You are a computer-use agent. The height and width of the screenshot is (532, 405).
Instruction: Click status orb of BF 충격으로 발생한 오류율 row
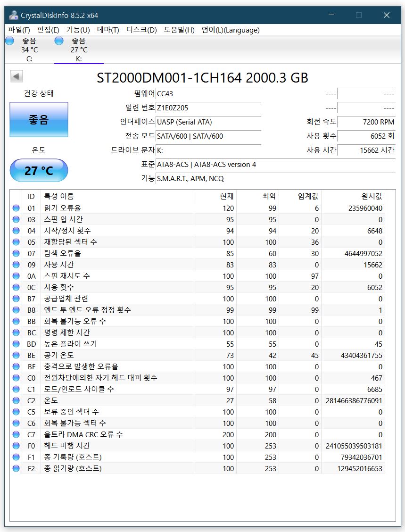16,366
